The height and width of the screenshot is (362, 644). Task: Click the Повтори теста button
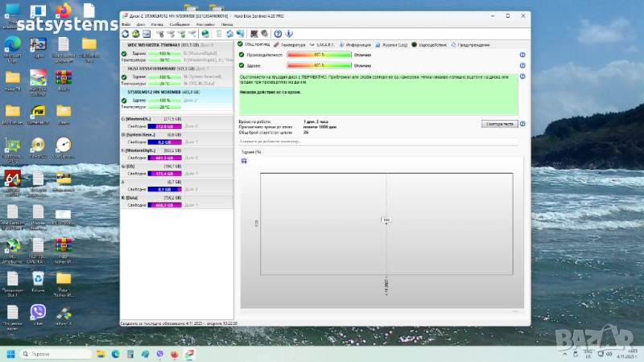pos(499,124)
